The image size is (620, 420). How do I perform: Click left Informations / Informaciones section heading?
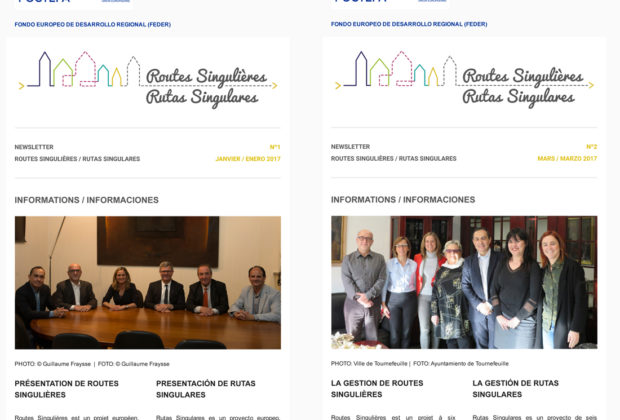[x=87, y=200]
